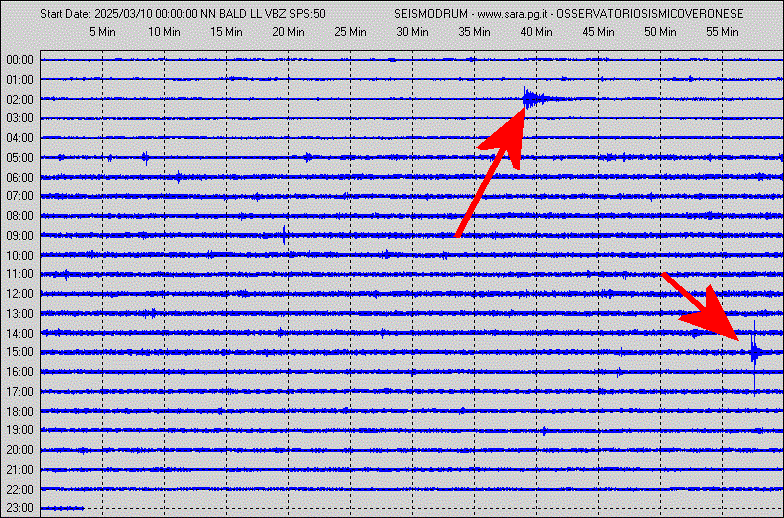
Task: Click the spike on the 09:00 trace
Action: (284, 235)
